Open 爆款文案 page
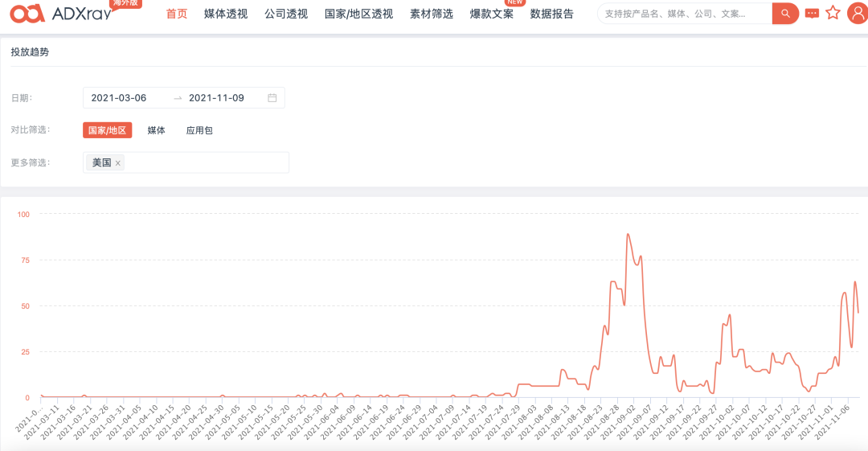Image resolution: width=868 pixels, height=451 pixels. point(492,14)
